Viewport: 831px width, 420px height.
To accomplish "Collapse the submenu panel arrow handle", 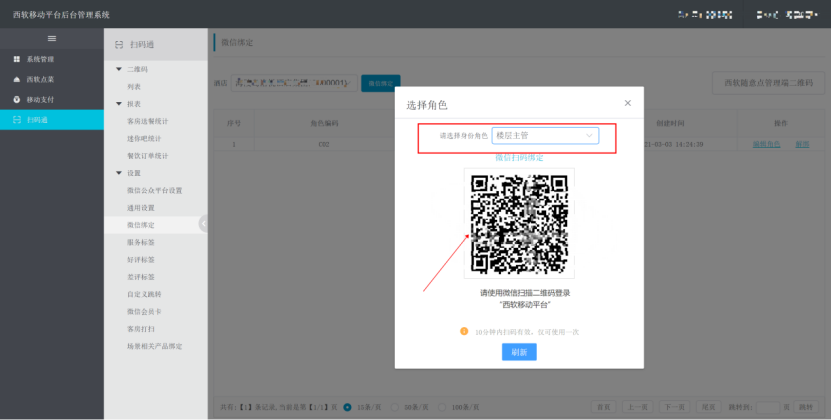I will [204, 224].
